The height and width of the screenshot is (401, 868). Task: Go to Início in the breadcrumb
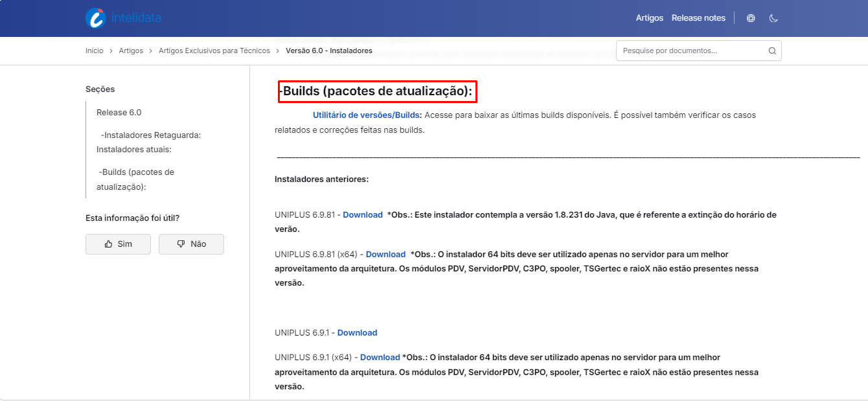point(95,51)
